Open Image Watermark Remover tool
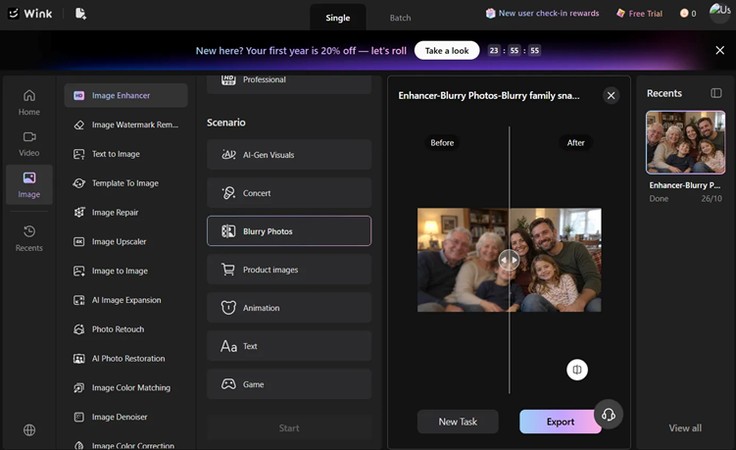 coord(126,125)
